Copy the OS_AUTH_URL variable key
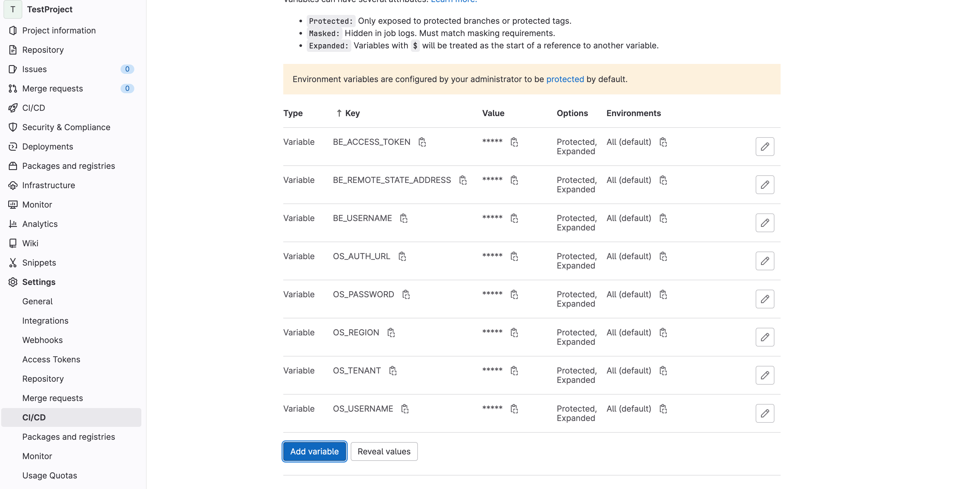Screen dimensions: 980x489 click(x=403, y=256)
